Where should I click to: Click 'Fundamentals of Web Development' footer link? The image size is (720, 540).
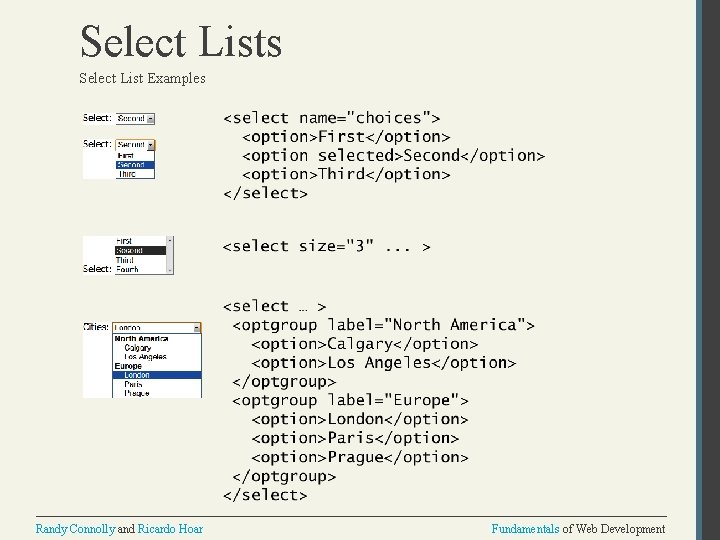click(x=578, y=529)
